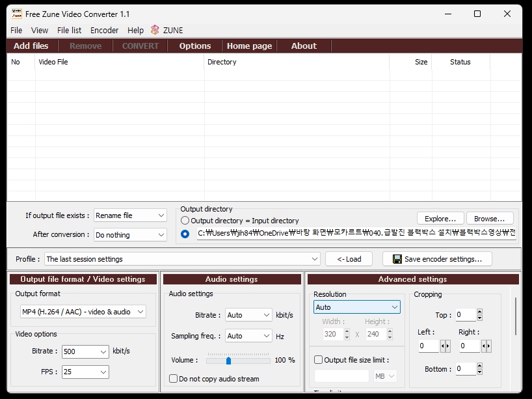532x399 pixels.
Task: Click the About toolbar button
Action: 304,46
